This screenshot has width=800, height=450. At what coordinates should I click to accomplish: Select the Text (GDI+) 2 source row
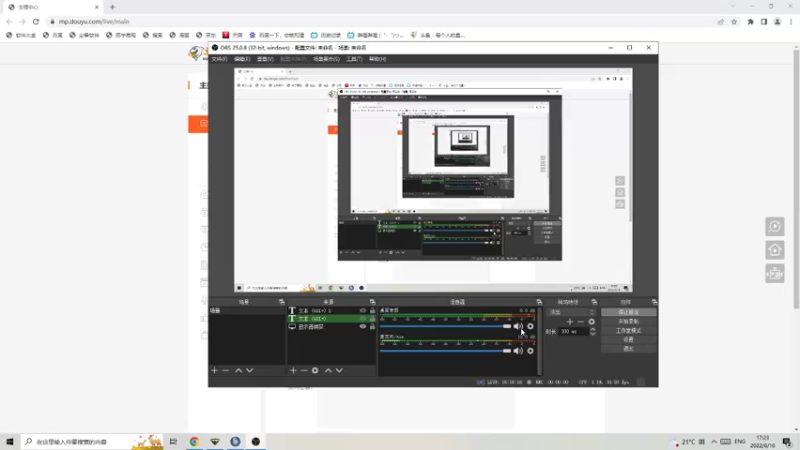point(332,310)
